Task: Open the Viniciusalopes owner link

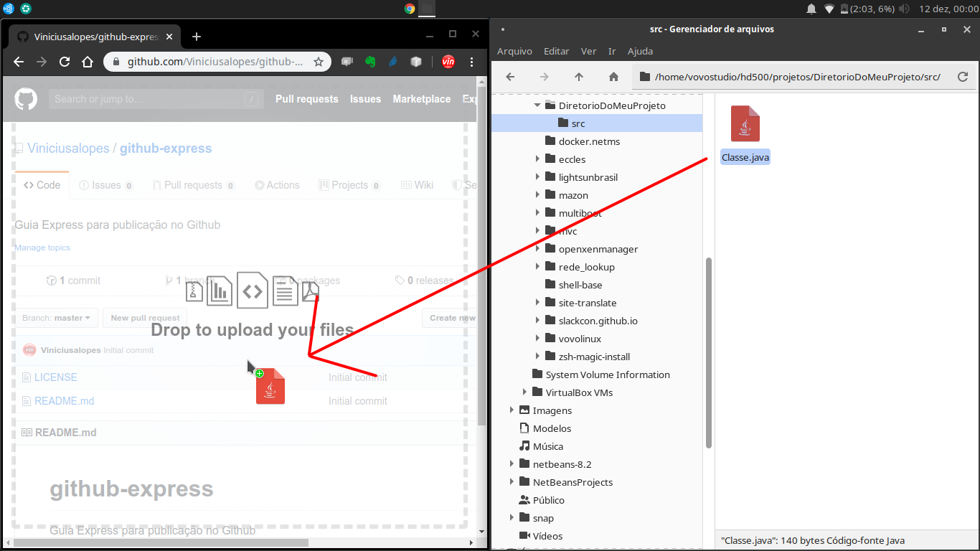Action: tap(68, 149)
